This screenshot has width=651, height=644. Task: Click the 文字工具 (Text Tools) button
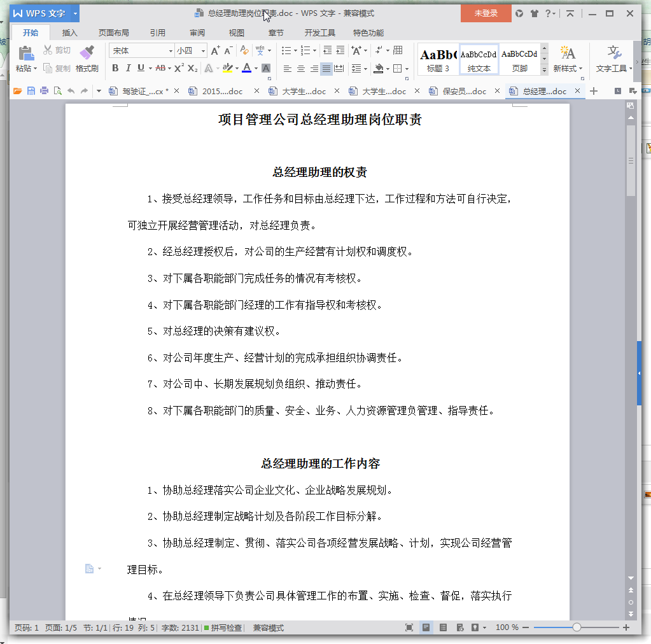pyautogui.click(x=614, y=59)
